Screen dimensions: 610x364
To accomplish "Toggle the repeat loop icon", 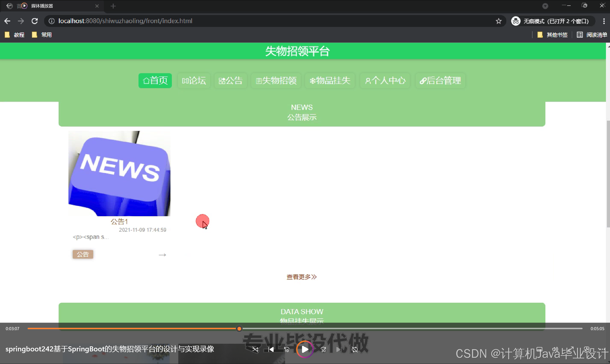I will (x=355, y=349).
